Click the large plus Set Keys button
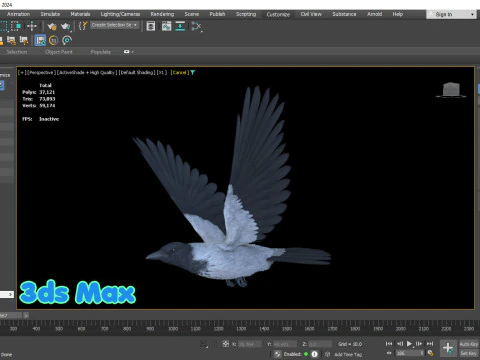The width and height of the screenshot is (480, 360). click(448, 348)
